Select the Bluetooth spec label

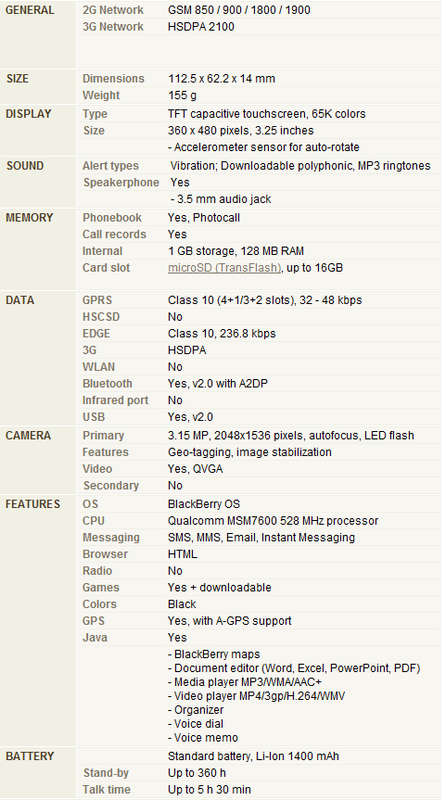(x=107, y=383)
